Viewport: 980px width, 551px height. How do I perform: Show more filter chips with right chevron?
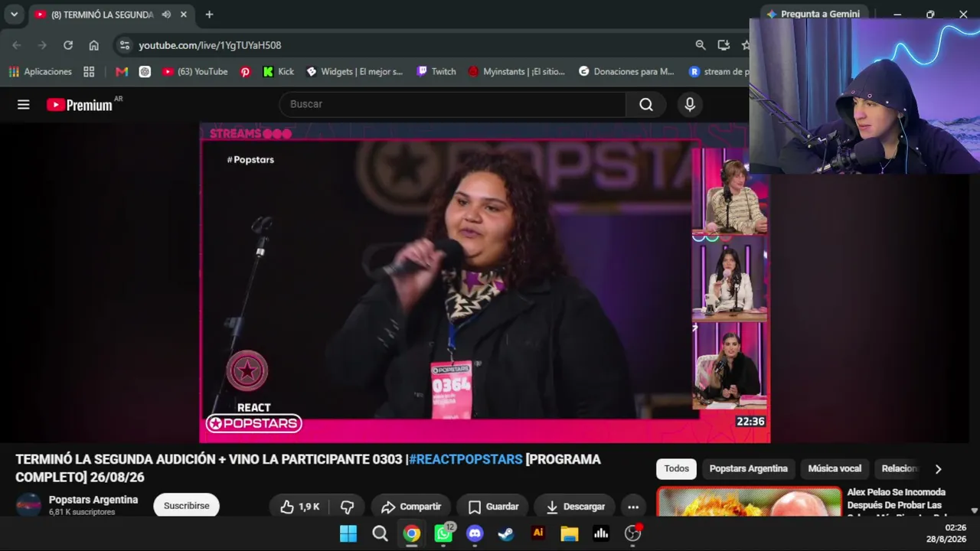point(938,469)
